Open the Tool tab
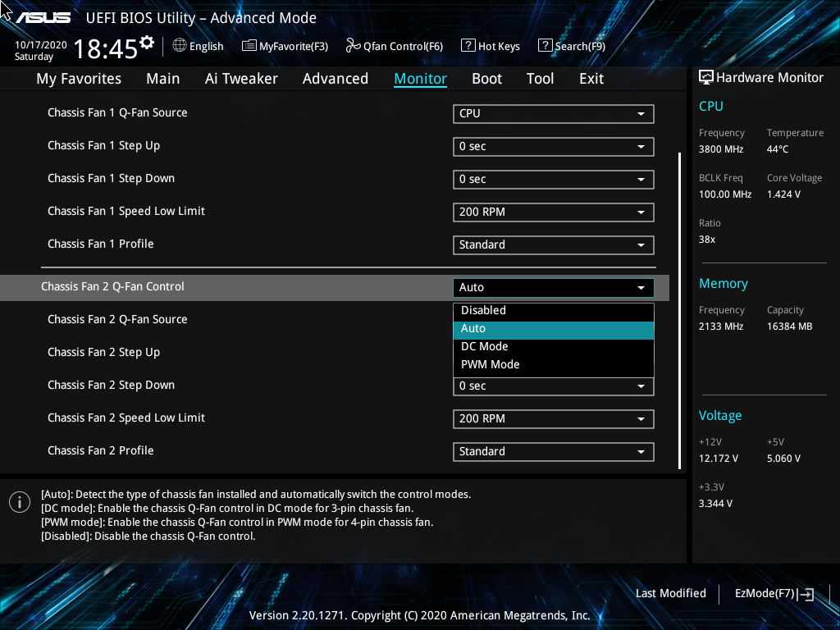Image resolution: width=840 pixels, height=630 pixels. [x=540, y=79]
